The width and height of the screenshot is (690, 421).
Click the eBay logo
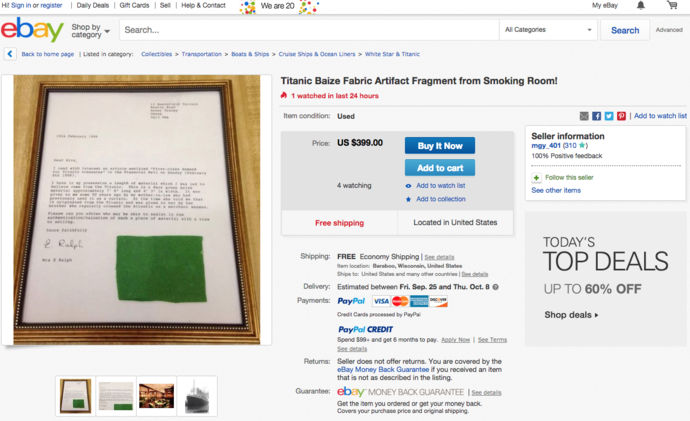[32, 30]
